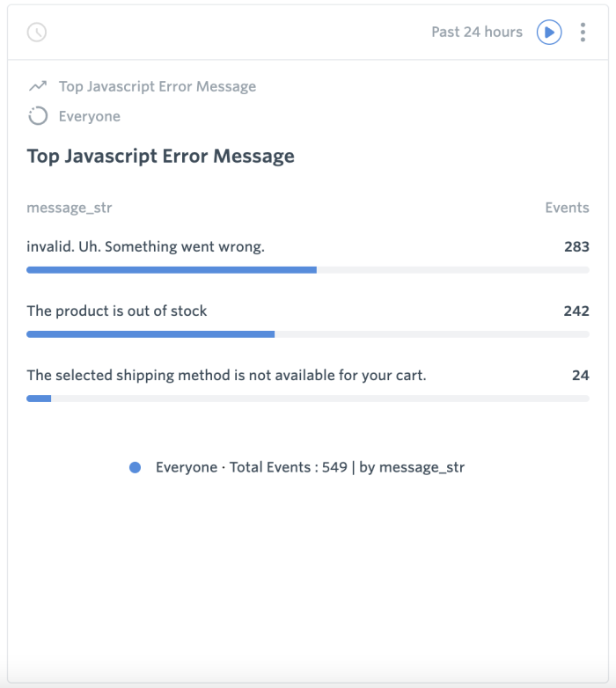Select The product is out of stock row
Viewport: 616px width, 688px height.
(308, 320)
